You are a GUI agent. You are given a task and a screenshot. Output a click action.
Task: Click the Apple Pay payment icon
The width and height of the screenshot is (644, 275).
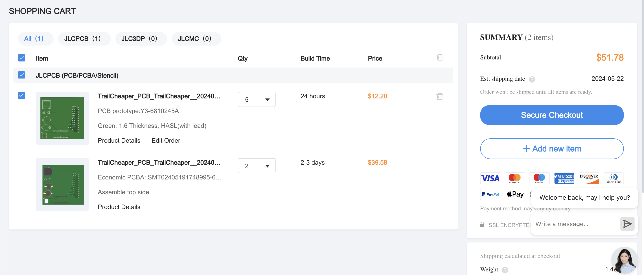[515, 194]
